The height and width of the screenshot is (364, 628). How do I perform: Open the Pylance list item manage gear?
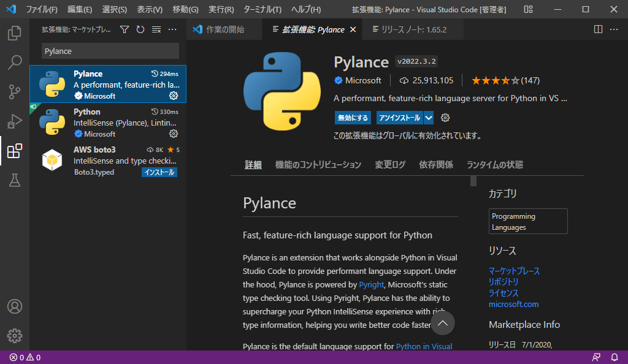pyautogui.click(x=174, y=96)
